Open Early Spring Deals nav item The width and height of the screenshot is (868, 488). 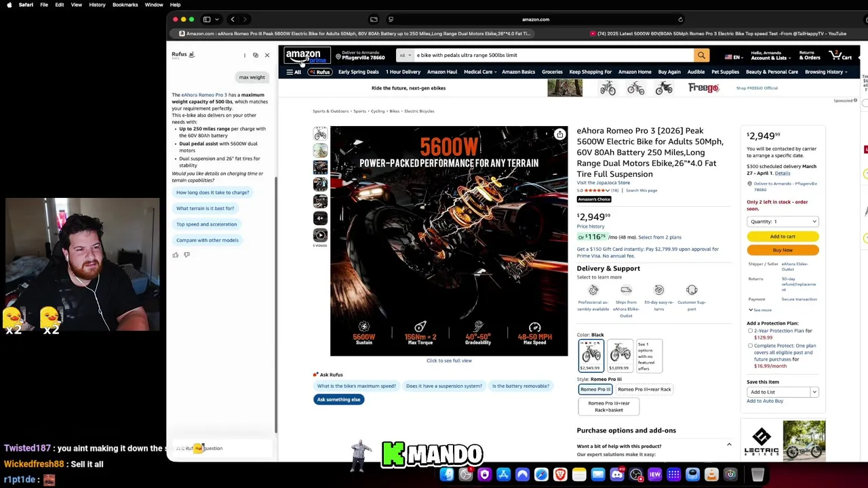pyautogui.click(x=359, y=72)
